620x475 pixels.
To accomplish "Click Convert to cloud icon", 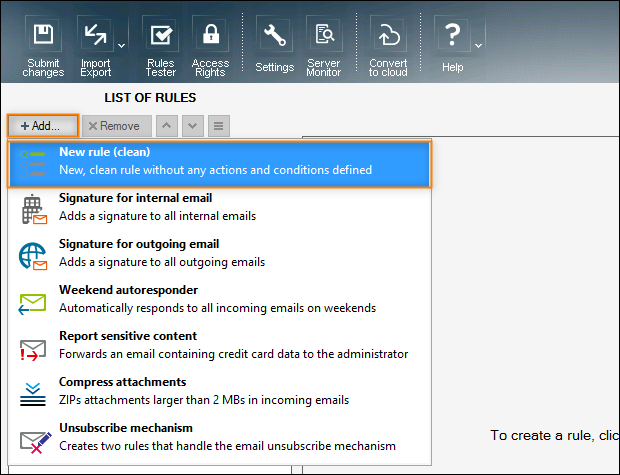I will (388, 37).
